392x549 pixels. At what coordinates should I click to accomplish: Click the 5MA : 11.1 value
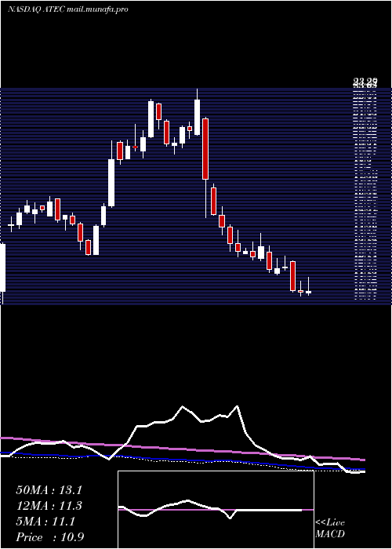[45, 522]
